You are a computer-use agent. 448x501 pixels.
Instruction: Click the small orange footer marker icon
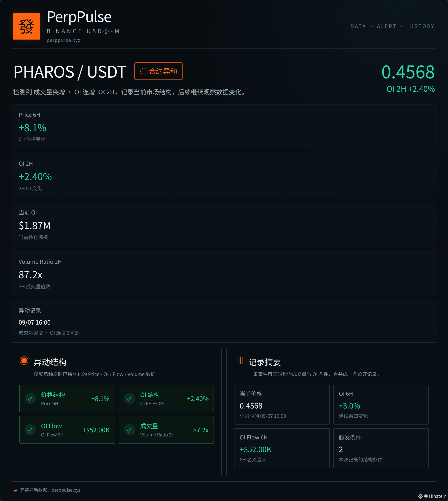[x=15, y=490]
